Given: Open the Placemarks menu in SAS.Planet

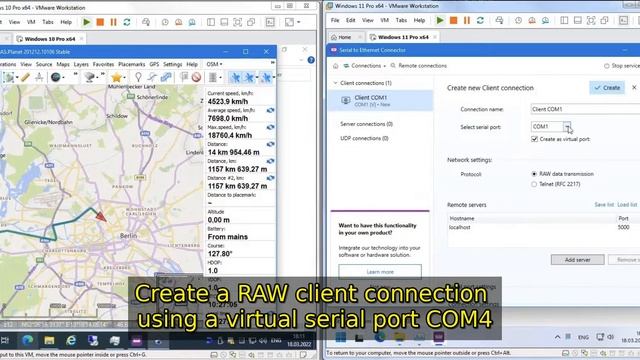Looking at the screenshot, I should tap(132, 64).
